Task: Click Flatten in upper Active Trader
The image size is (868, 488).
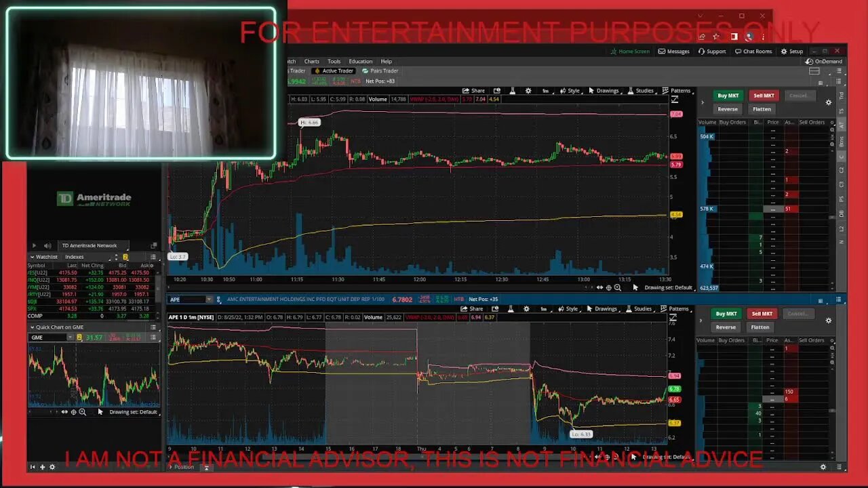Action: point(762,109)
